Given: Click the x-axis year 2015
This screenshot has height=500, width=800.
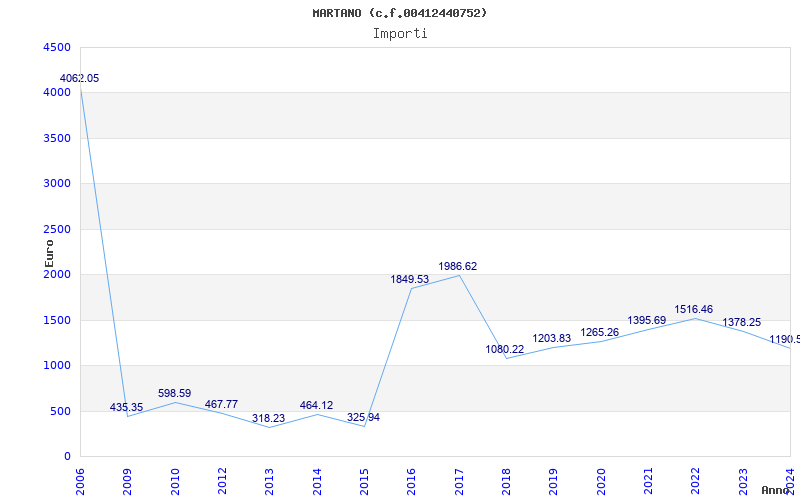Looking at the screenshot, I should click(x=364, y=482).
